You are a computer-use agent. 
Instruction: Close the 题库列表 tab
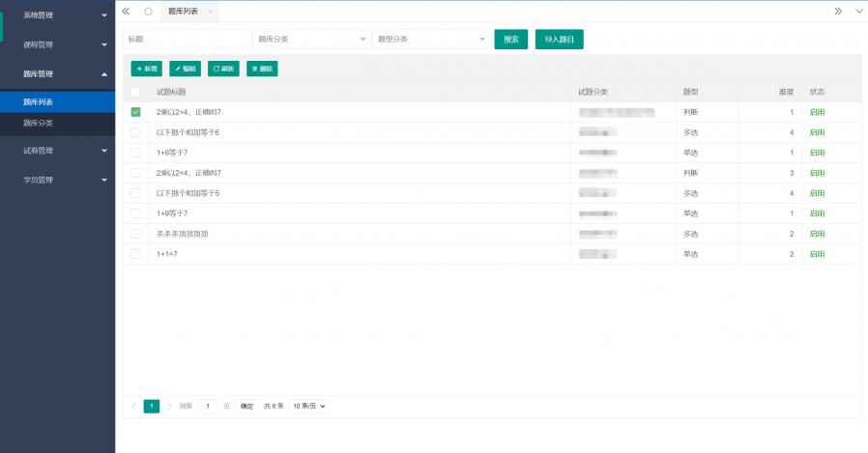211,12
